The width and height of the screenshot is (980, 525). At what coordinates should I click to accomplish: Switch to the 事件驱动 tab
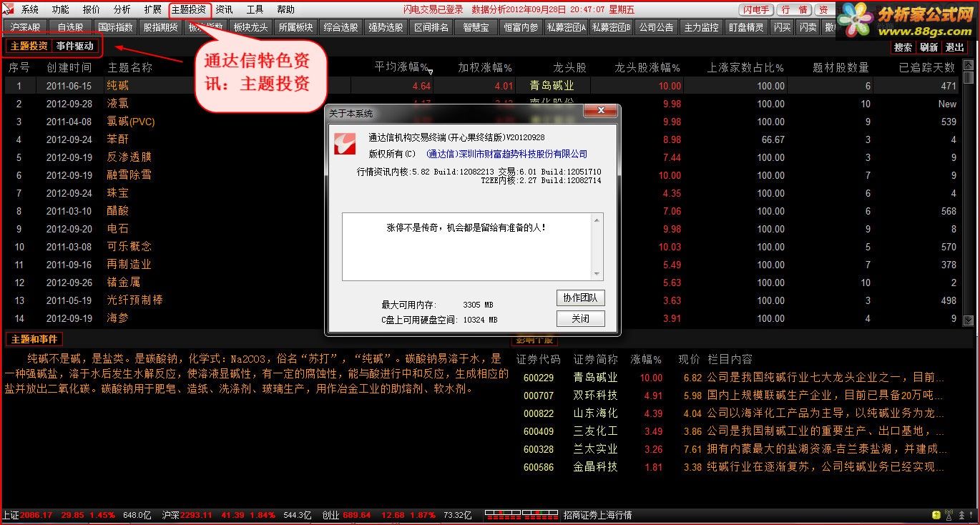75,46
